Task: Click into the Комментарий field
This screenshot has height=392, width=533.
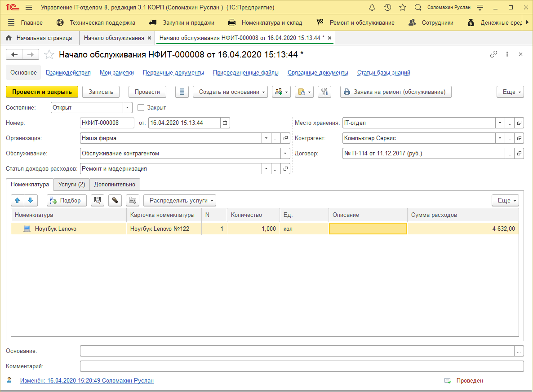Action: (x=301, y=366)
